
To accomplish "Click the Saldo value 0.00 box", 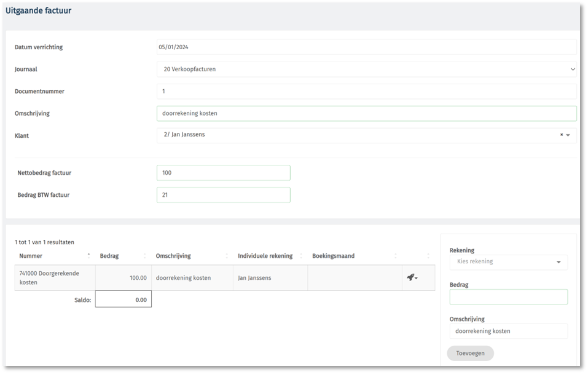I will tap(123, 300).
